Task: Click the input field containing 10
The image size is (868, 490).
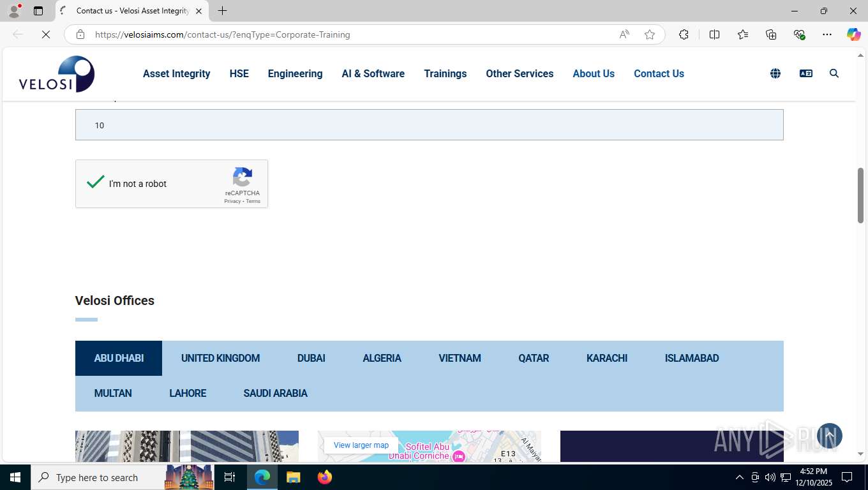Action: 429,124
